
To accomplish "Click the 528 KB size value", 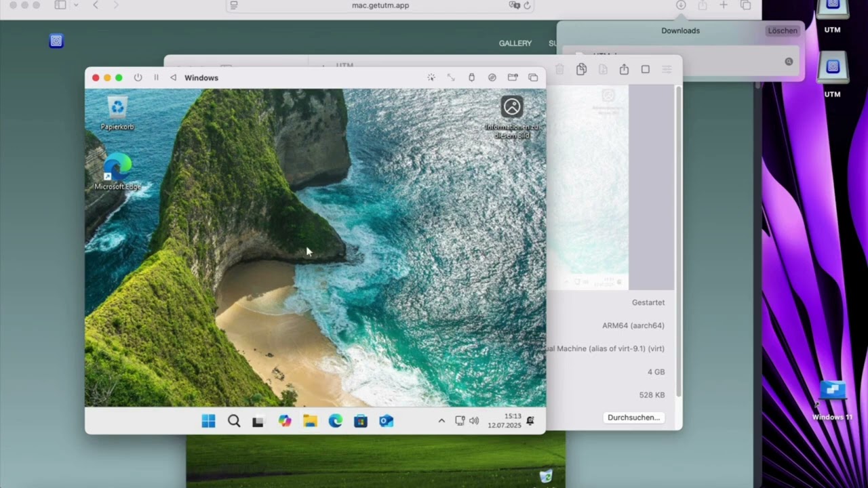I will [x=652, y=394].
